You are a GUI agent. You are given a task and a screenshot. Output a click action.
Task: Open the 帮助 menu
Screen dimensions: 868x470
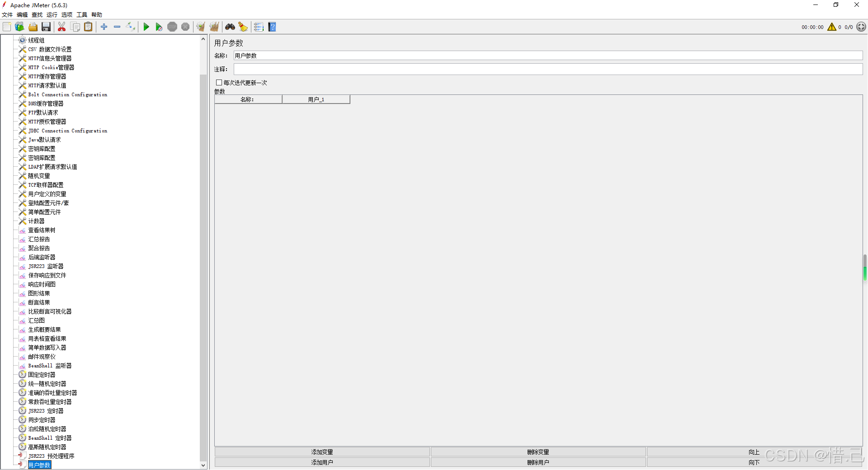(97, 15)
